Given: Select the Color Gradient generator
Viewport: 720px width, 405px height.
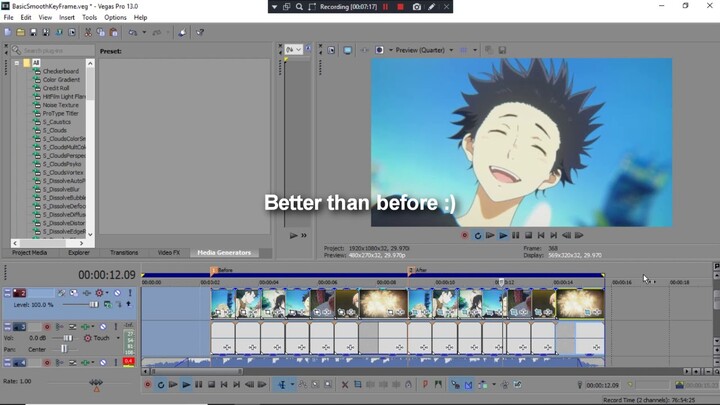Looking at the screenshot, I should [61, 79].
